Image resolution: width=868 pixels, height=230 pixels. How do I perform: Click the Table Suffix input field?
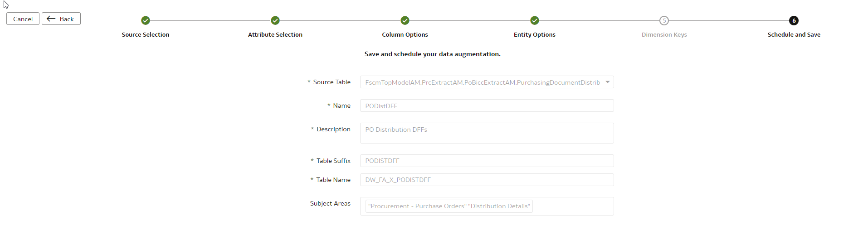[x=487, y=161]
